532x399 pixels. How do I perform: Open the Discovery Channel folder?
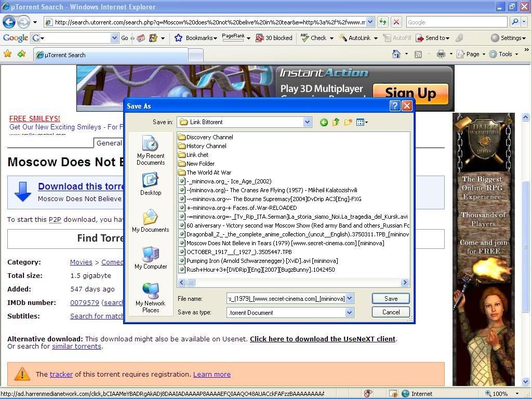click(x=209, y=137)
